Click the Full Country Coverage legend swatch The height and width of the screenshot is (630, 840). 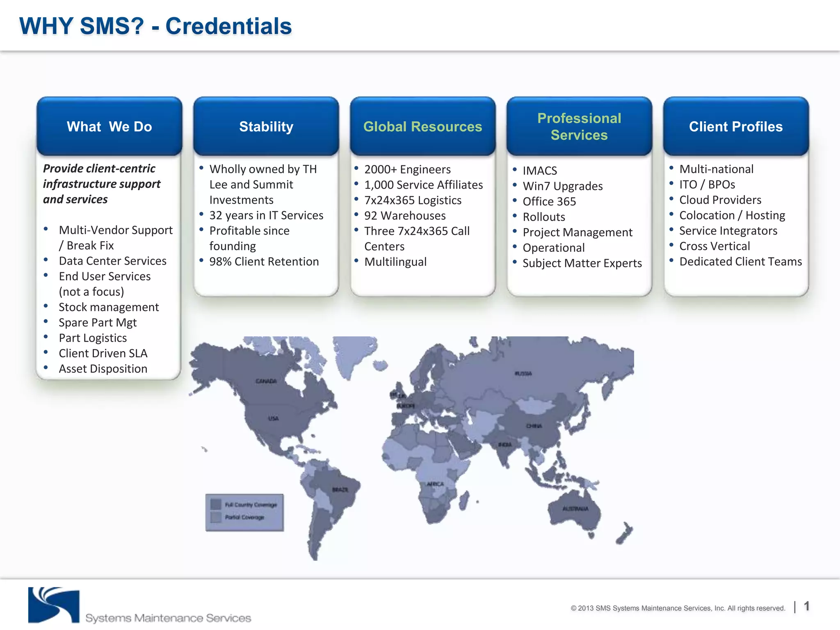click(216, 504)
